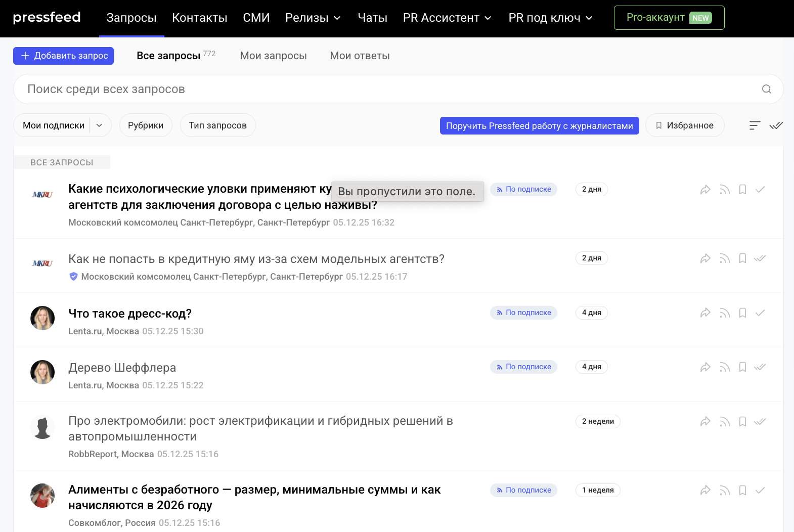Open the Избранное favorites filter

pos(684,125)
